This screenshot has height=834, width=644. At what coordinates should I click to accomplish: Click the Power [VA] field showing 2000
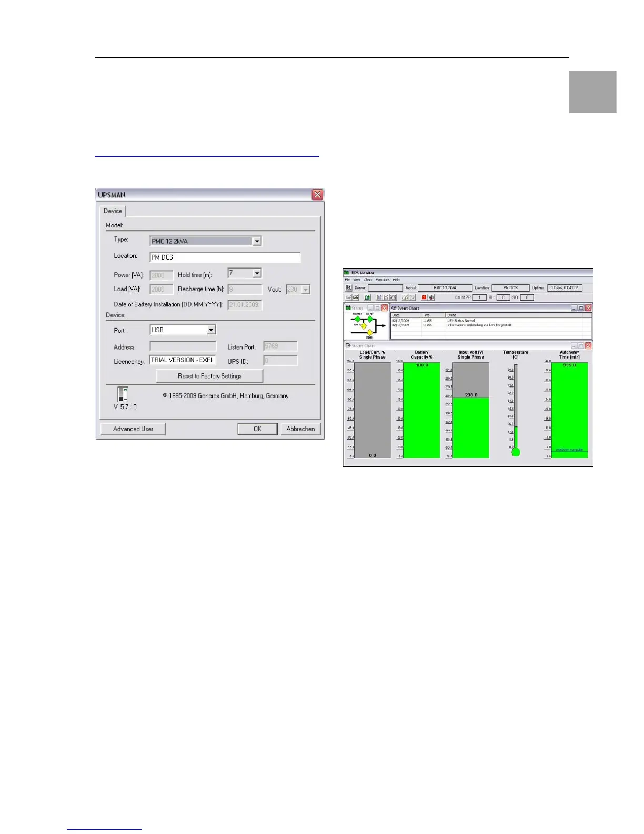click(x=161, y=275)
